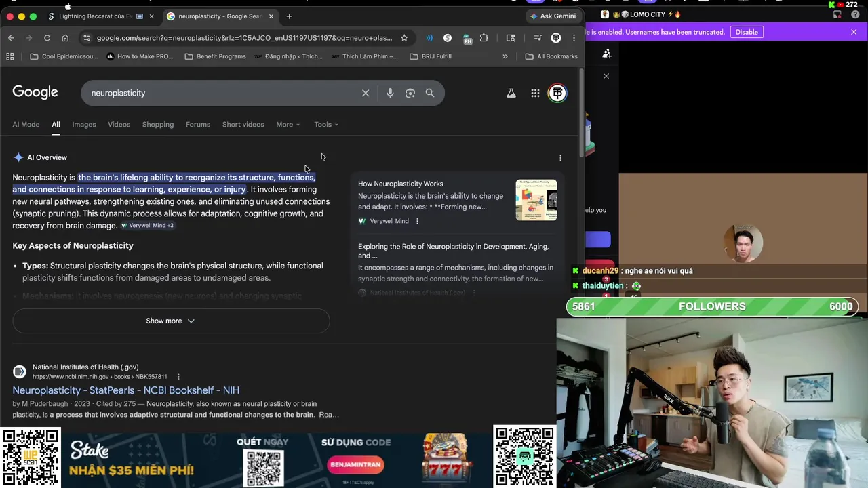Click the site info icon in address bar
Screen dimensions: 868x488
pos(85,38)
